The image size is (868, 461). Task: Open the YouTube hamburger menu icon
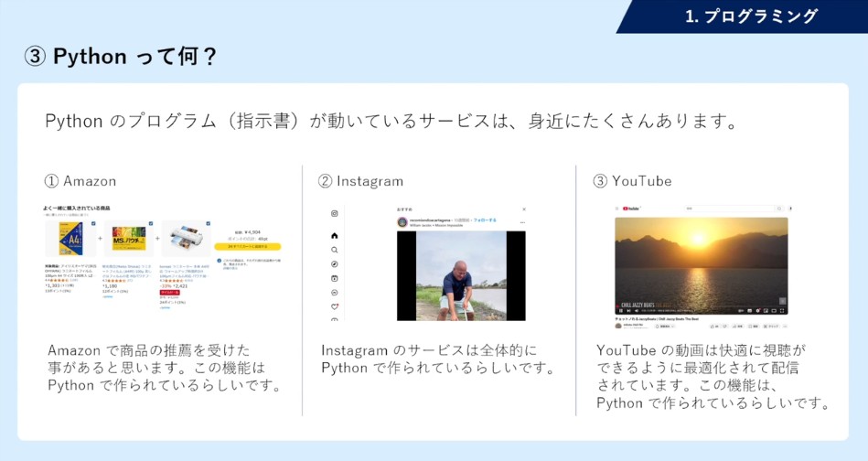pos(616,209)
